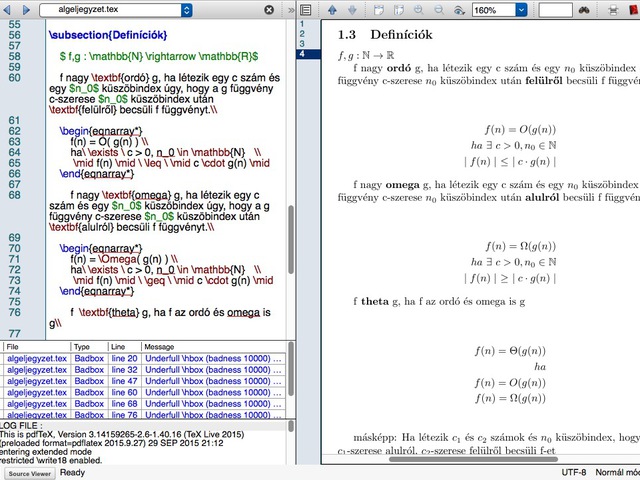640x480 pixels.
Task: Click the Message column header
Action: 213,347
